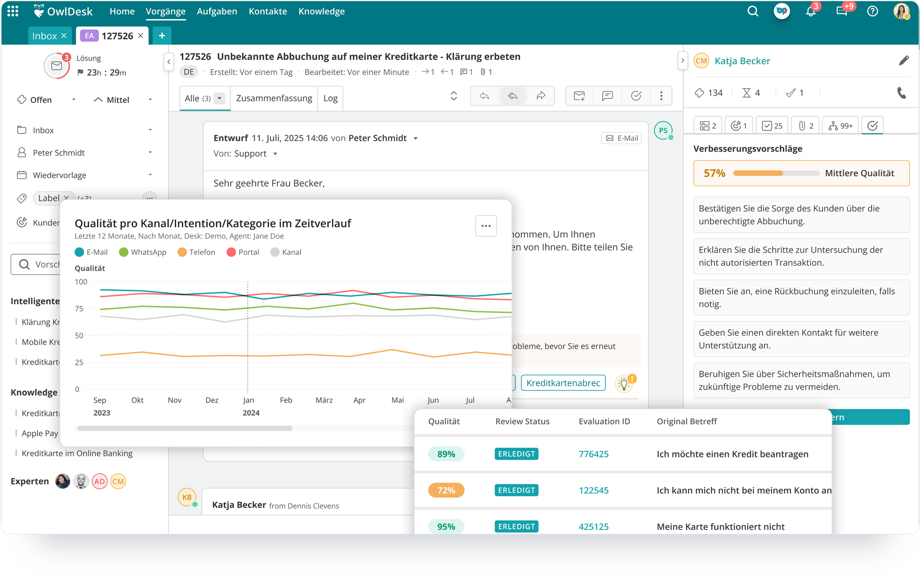Click the phone call icon for Katja Becker
The height and width of the screenshot is (588, 921).
901,93
